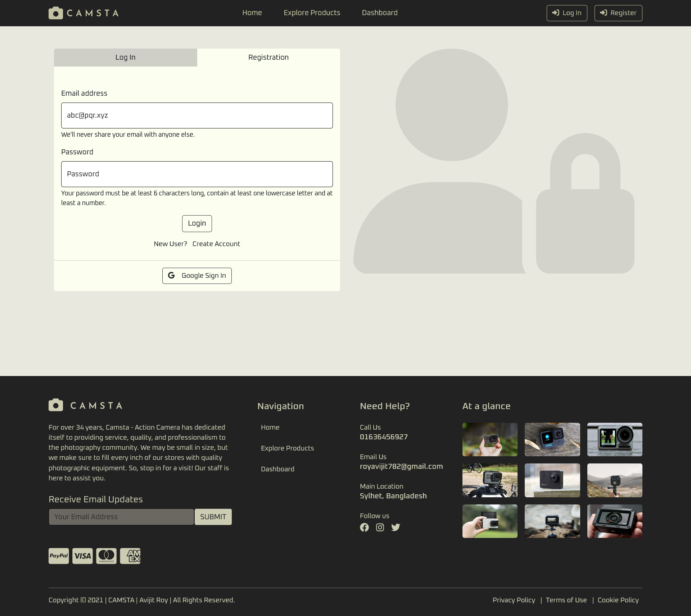Click the Google Sign In button

(x=197, y=276)
